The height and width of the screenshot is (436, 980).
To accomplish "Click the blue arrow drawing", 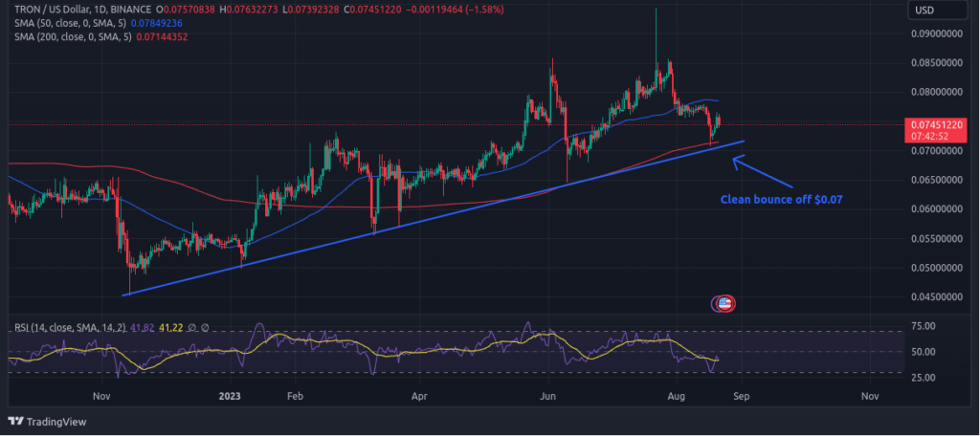I will coord(763,173).
